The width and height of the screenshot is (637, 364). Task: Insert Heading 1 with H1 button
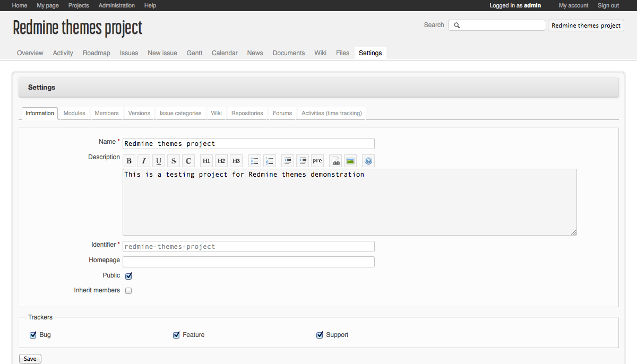coord(206,161)
